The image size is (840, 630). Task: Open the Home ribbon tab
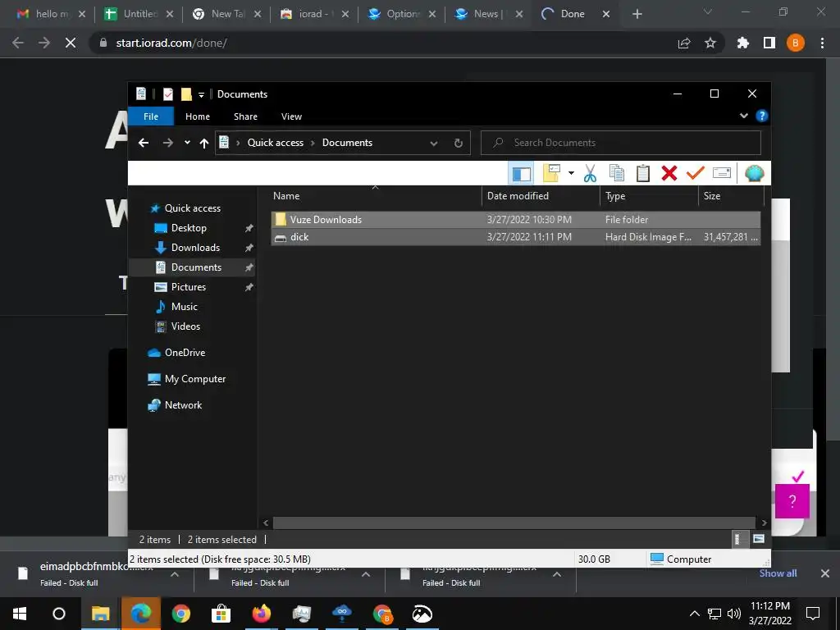click(198, 116)
